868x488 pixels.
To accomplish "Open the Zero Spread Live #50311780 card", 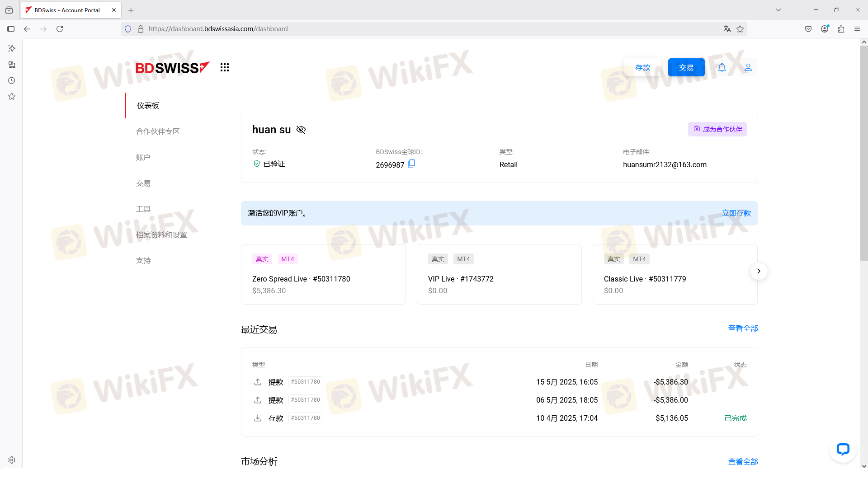I will pyautogui.click(x=323, y=274).
